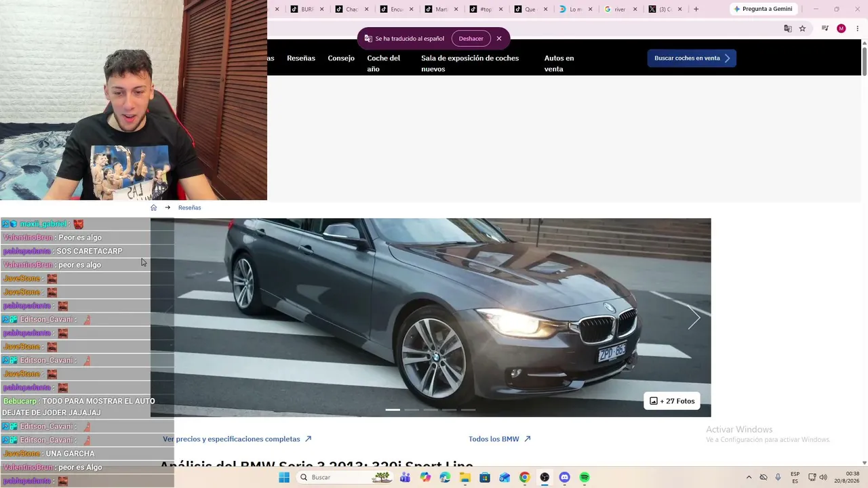Click the taskbar Buscar search box
The width and height of the screenshot is (868, 488).
pos(346,477)
